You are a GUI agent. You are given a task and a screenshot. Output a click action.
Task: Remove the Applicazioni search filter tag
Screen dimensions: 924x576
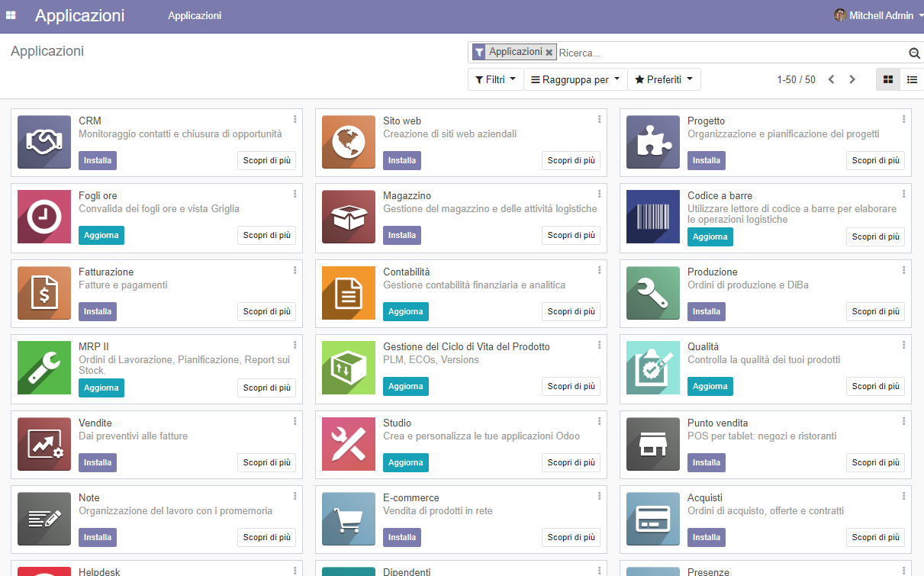tap(549, 52)
